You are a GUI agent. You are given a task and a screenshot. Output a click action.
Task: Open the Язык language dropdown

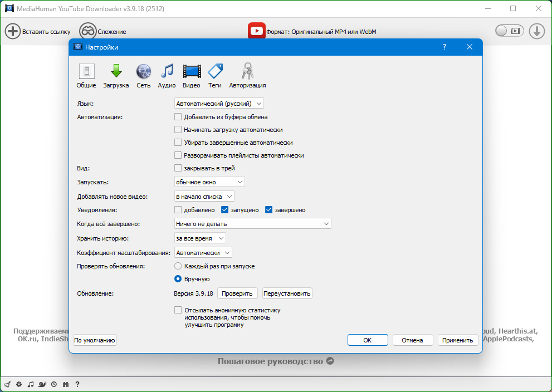[x=219, y=104]
